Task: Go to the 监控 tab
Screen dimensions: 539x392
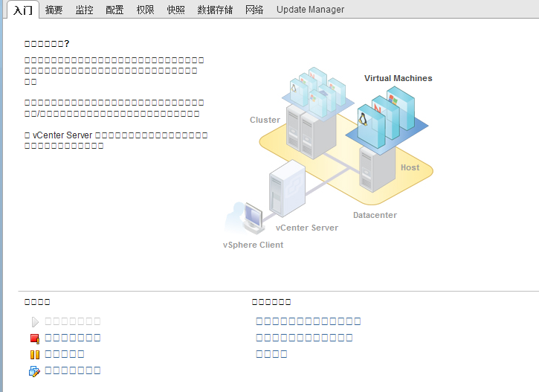Action: pyautogui.click(x=84, y=10)
